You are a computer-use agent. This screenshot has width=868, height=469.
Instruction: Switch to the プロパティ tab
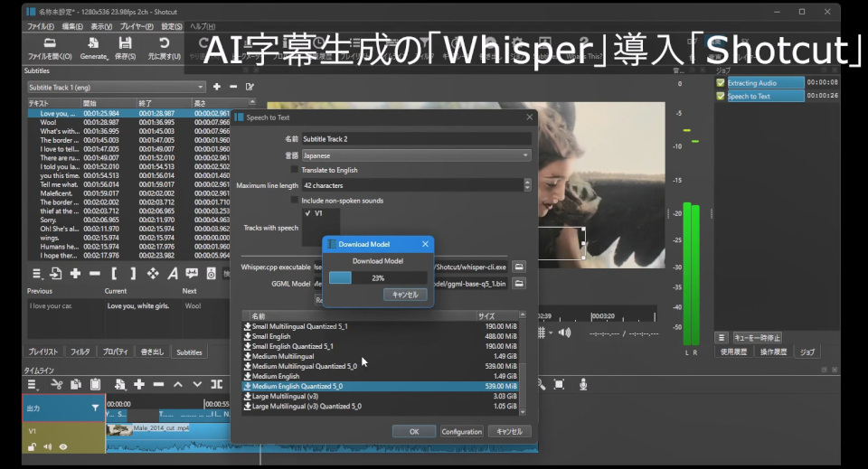115,352
